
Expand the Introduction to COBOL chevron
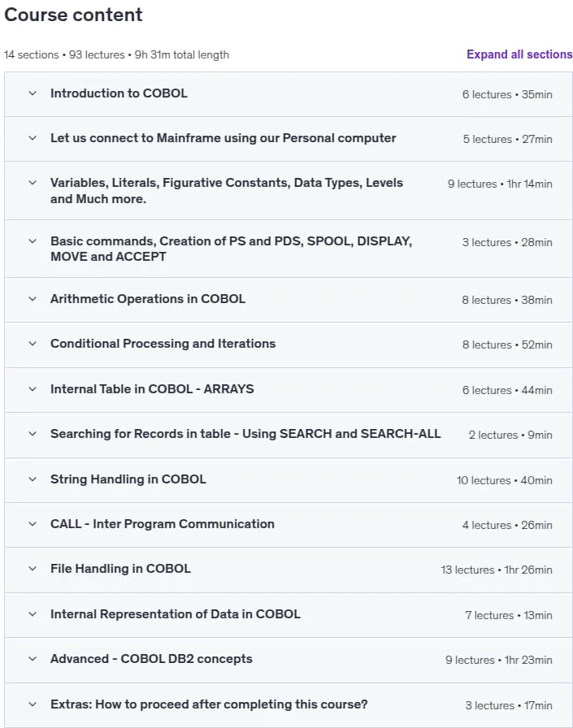[33, 93]
